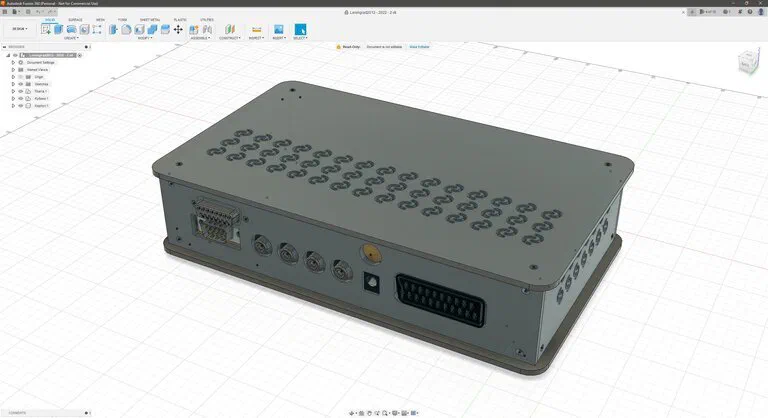Open the Modify dropdown menu
The image size is (768, 418).
(145, 38)
